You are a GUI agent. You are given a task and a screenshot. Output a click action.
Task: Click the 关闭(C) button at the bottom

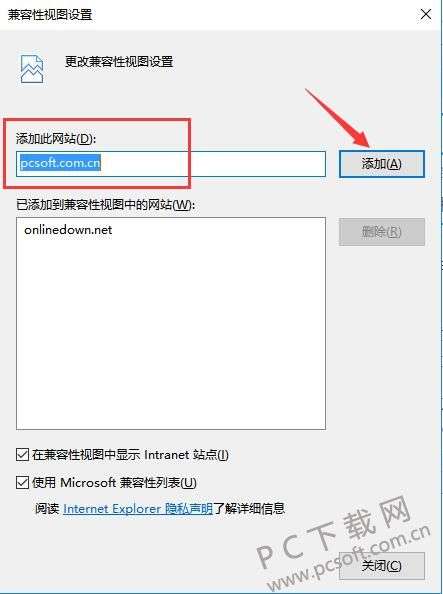pos(382,566)
